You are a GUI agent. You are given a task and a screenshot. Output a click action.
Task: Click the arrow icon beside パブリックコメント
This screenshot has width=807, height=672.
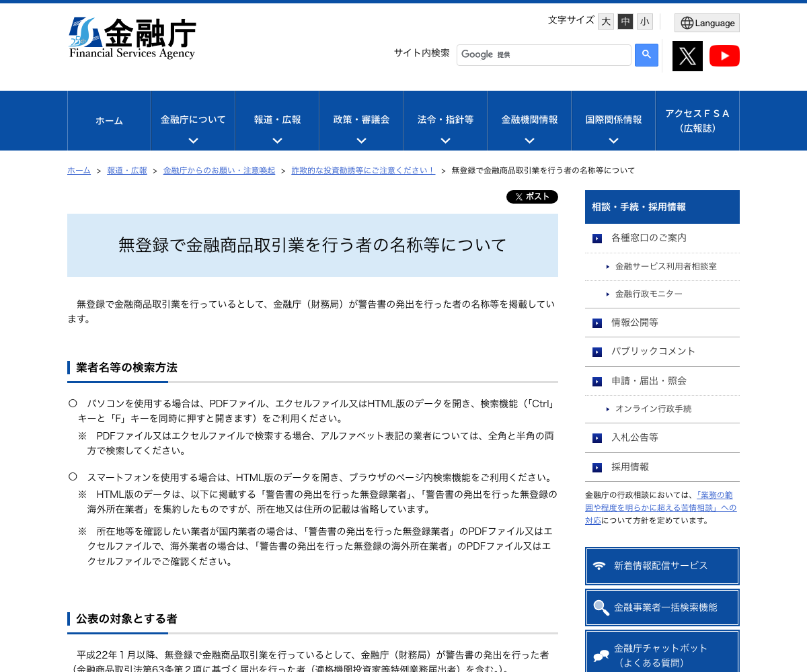(597, 352)
